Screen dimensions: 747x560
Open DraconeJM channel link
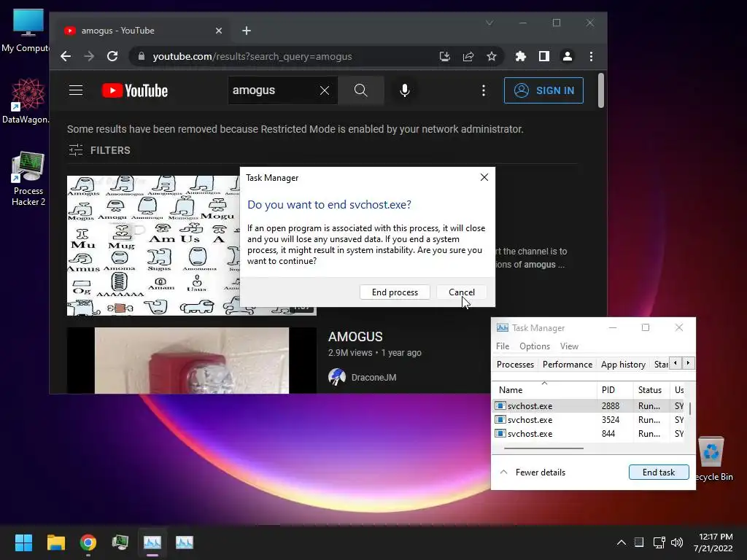click(373, 377)
